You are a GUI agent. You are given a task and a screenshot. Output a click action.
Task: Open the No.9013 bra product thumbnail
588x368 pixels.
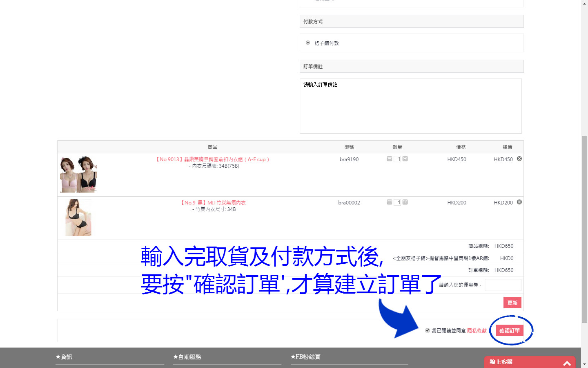(x=78, y=174)
